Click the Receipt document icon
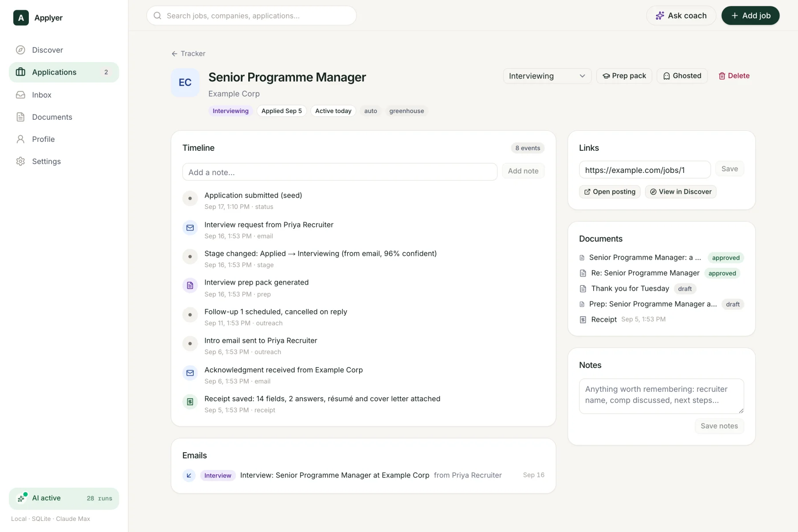Screen dimensions: 798x532 583,320
